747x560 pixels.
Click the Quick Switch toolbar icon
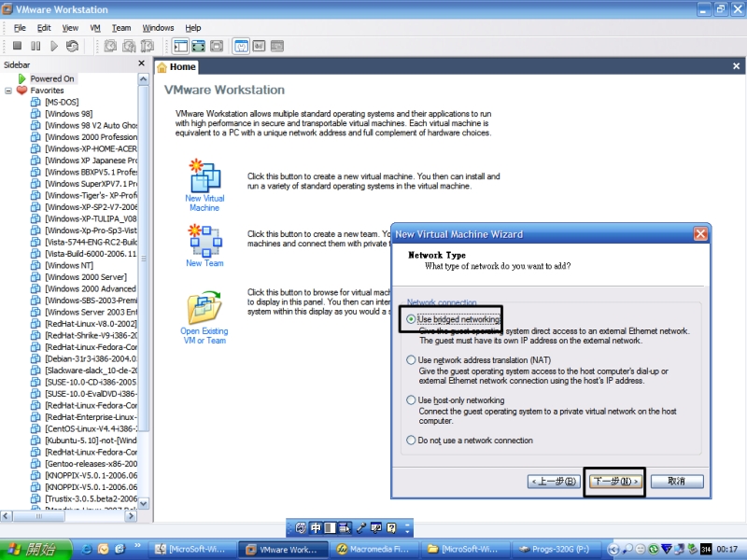tap(199, 46)
